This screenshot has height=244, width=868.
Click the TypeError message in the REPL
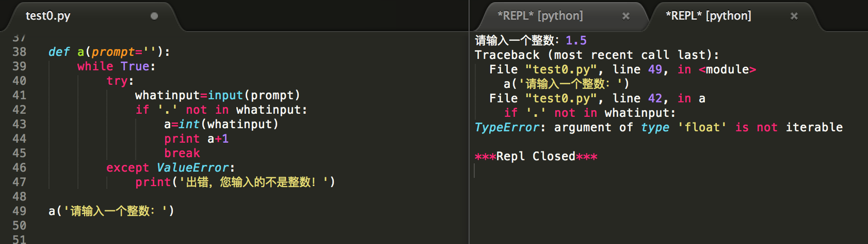658,127
